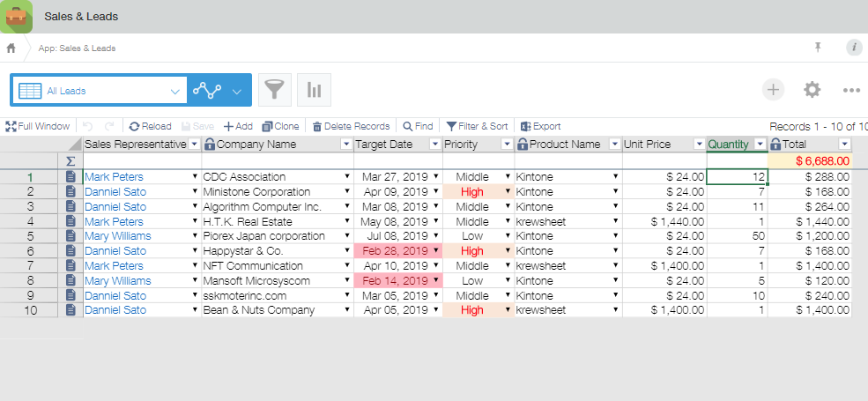The image size is (868, 401).
Task: Click Export in the toolbar
Action: (x=540, y=126)
